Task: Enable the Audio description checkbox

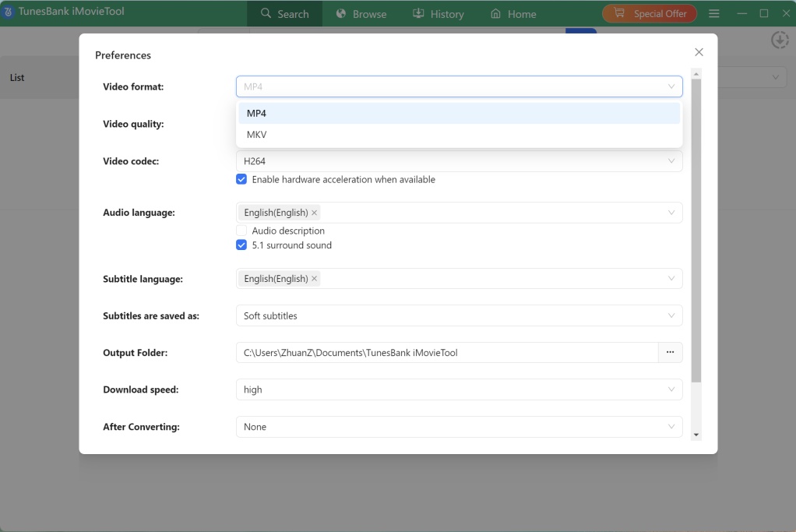Action: [x=241, y=231]
